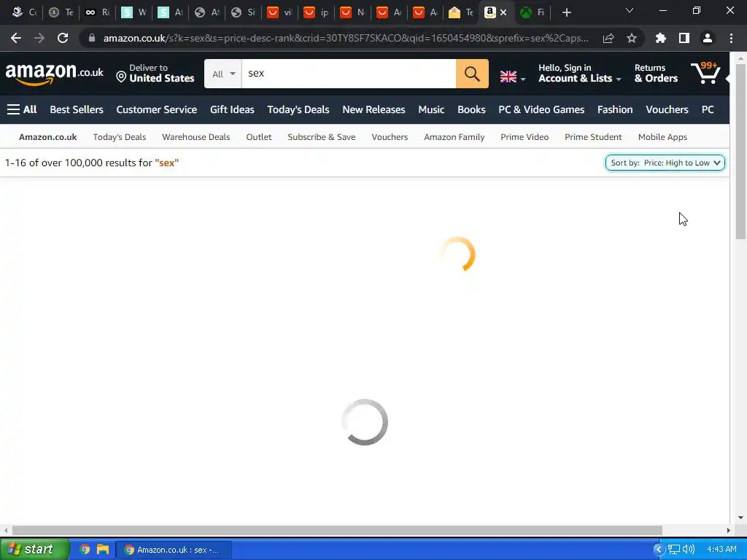Open Outlet link
This screenshot has width=747, height=560.
tap(259, 137)
